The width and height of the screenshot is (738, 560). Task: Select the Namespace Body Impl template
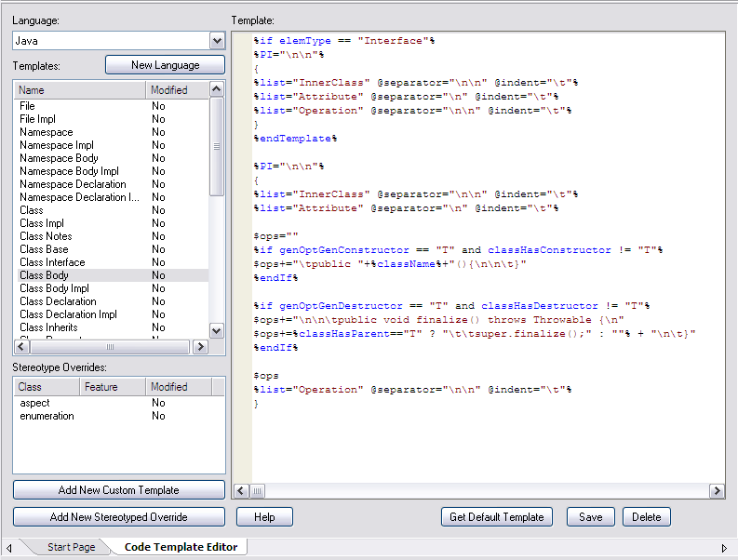(x=112, y=171)
